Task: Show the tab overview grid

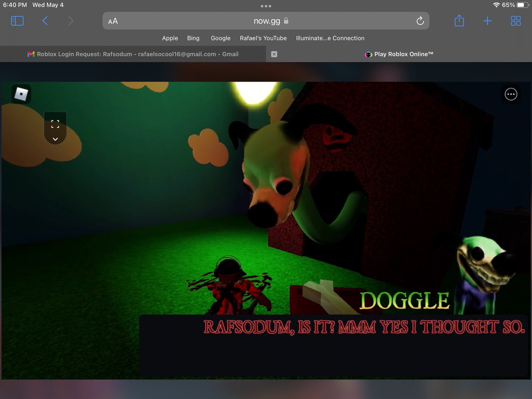Action: click(x=516, y=21)
